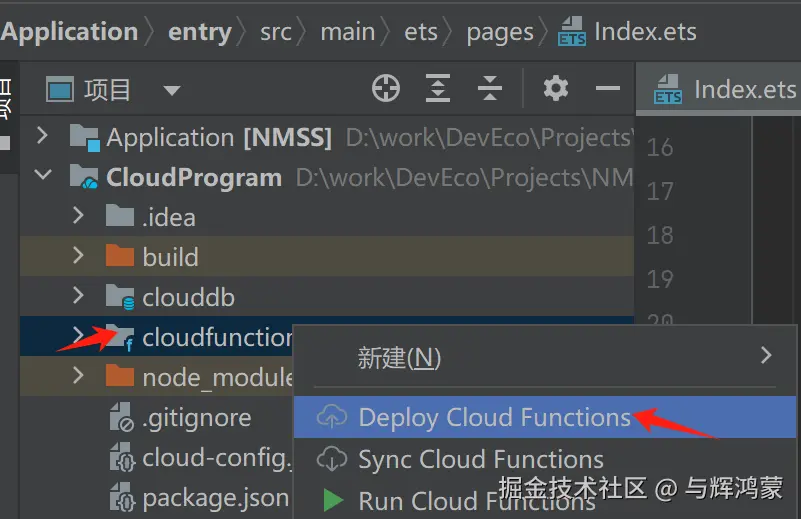Image resolution: width=801 pixels, height=519 pixels.
Task: Click the Deploy Cloud Functions upload icon
Action: point(332,417)
